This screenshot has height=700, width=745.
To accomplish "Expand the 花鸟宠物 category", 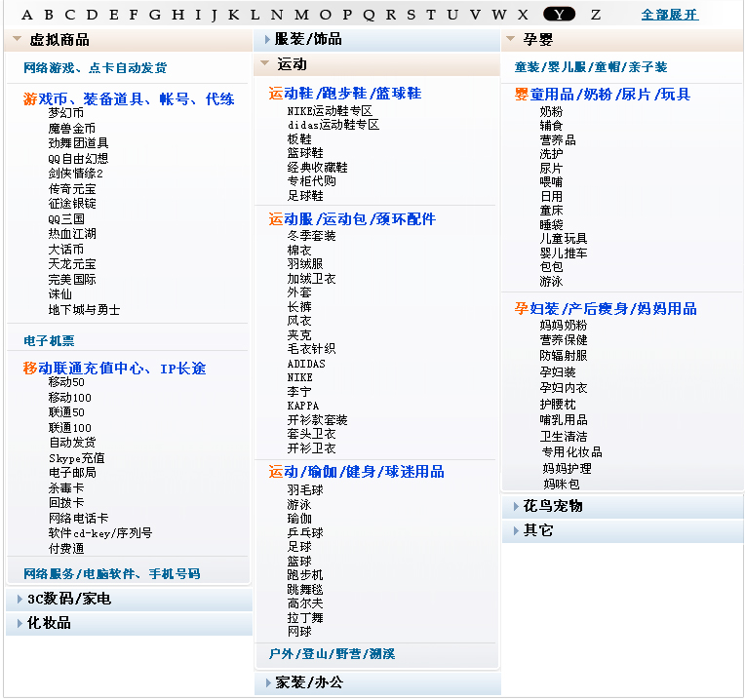I will [x=552, y=506].
